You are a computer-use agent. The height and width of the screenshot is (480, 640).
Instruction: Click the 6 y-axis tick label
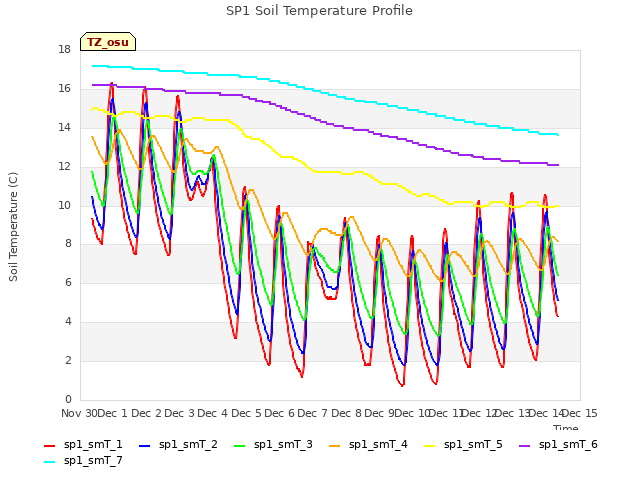pyautogui.click(x=68, y=283)
